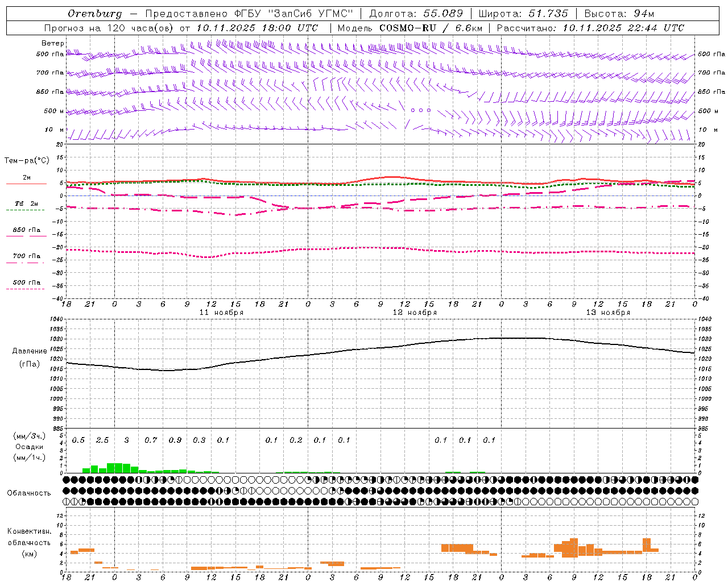Click the (мм/3ч.) precipitation unit label
This screenshot has height=582, width=728.
click(29, 436)
